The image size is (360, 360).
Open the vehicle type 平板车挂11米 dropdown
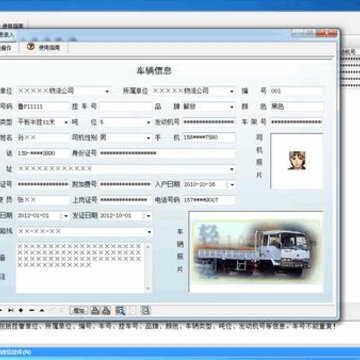click(66, 123)
